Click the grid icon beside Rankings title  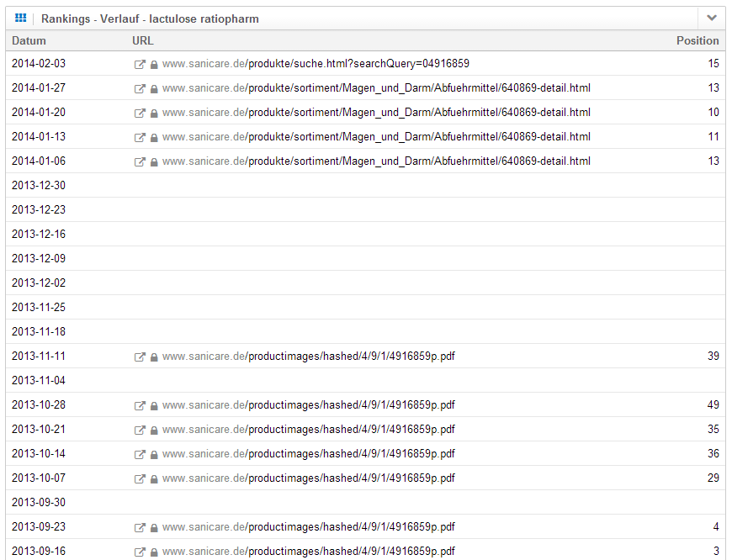pyautogui.click(x=21, y=18)
